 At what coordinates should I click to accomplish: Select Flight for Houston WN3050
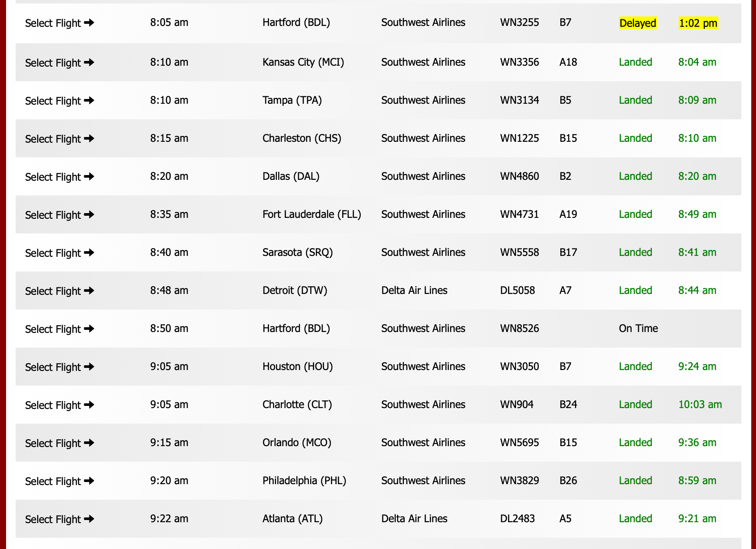60,367
